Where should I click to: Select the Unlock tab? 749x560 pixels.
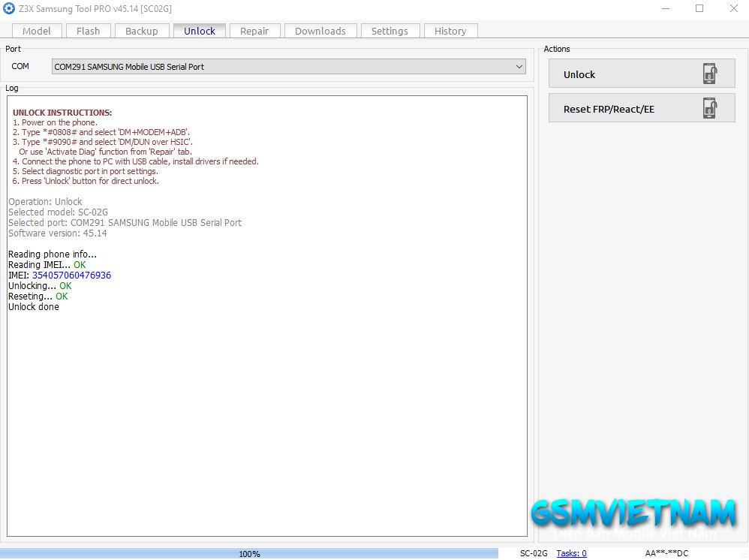click(x=200, y=31)
